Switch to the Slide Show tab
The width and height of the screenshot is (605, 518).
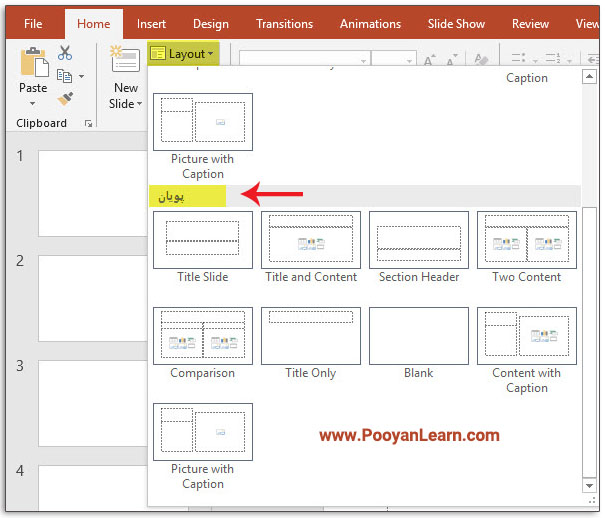pyautogui.click(x=456, y=24)
